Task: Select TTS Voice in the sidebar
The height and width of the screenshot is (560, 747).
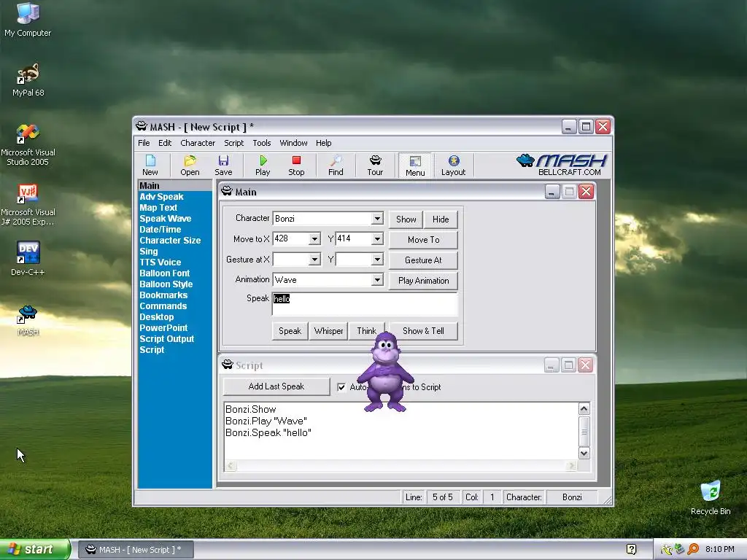Action: pyautogui.click(x=160, y=262)
